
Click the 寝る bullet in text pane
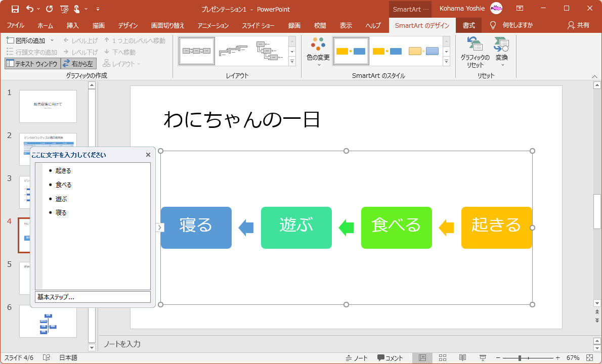61,212
